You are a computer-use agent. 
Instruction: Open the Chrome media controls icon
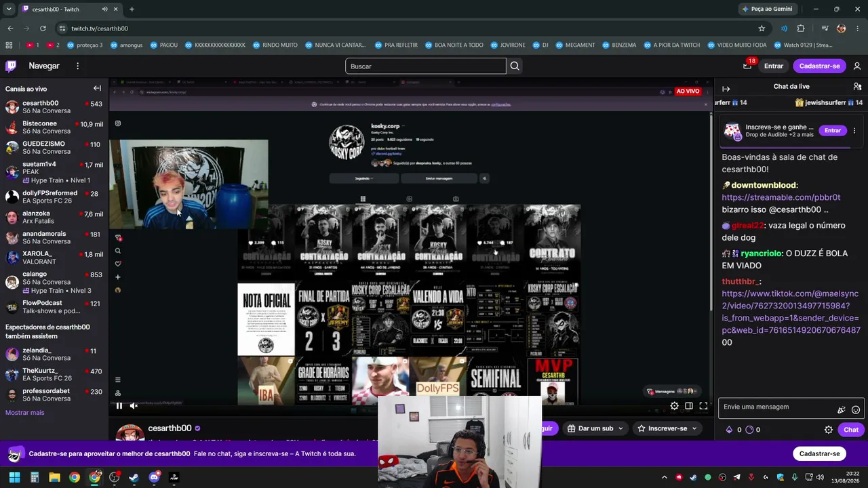click(x=825, y=28)
